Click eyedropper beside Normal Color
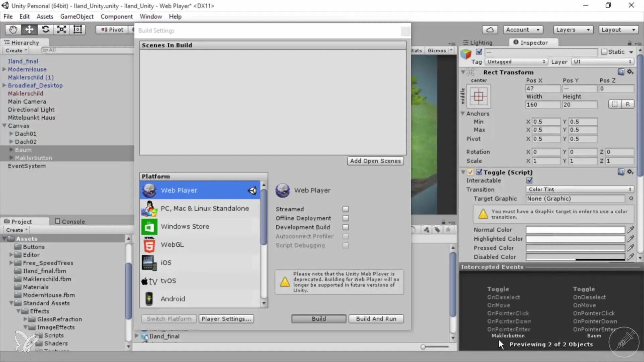This screenshot has height=362, width=644. tap(631, 230)
